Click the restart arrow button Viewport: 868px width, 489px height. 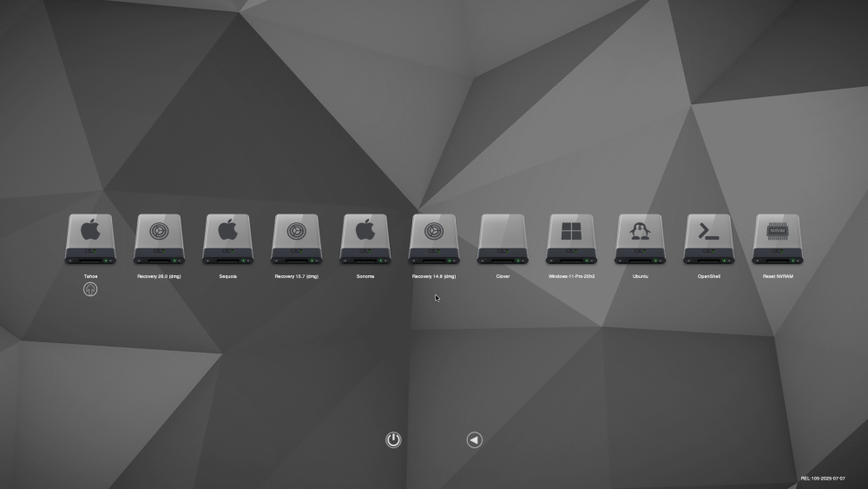[x=475, y=439]
